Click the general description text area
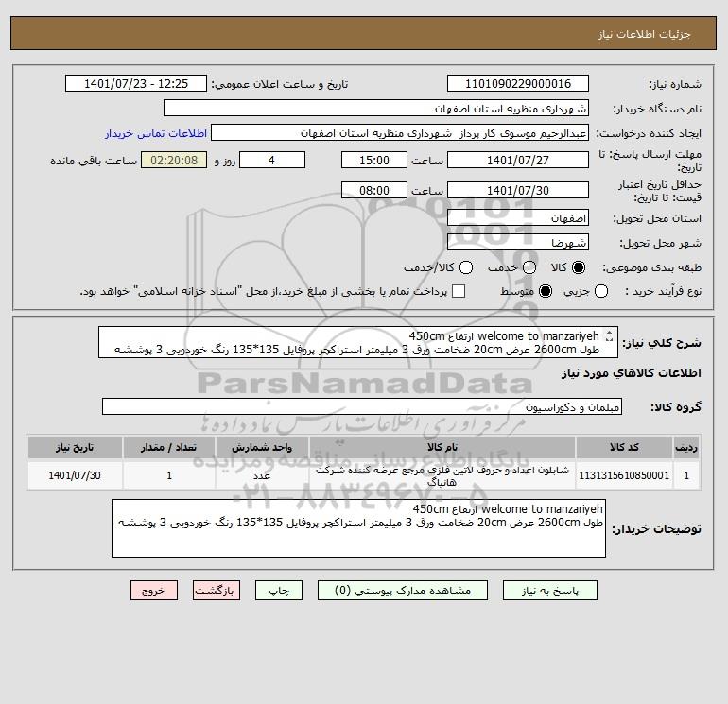This screenshot has height=704, width=728. (358, 342)
